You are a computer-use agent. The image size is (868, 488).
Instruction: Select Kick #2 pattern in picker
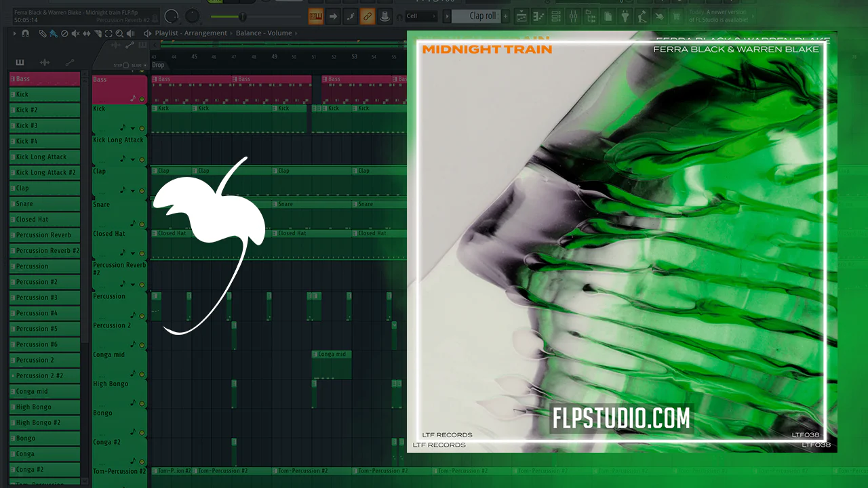pos(45,110)
